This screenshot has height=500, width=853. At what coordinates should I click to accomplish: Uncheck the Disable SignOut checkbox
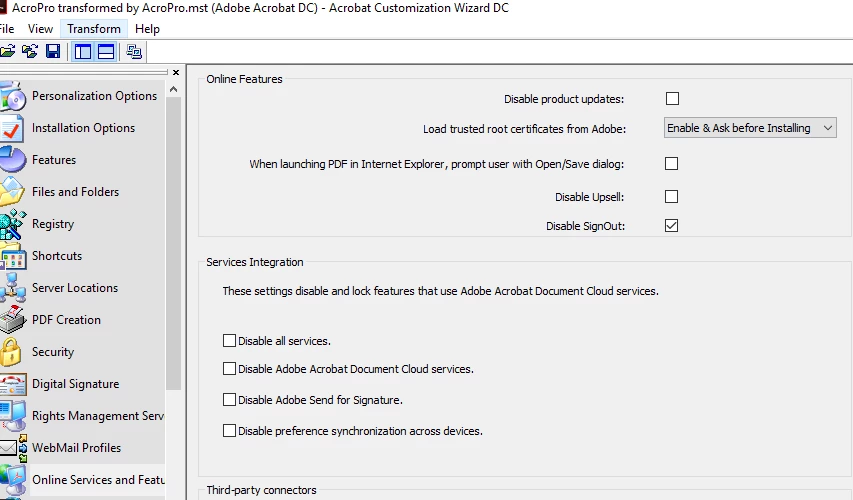(671, 226)
